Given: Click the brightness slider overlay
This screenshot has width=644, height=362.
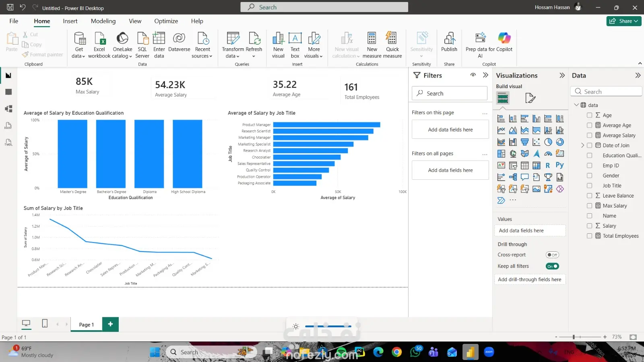Looking at the screenshot, I should click(328, 326).
